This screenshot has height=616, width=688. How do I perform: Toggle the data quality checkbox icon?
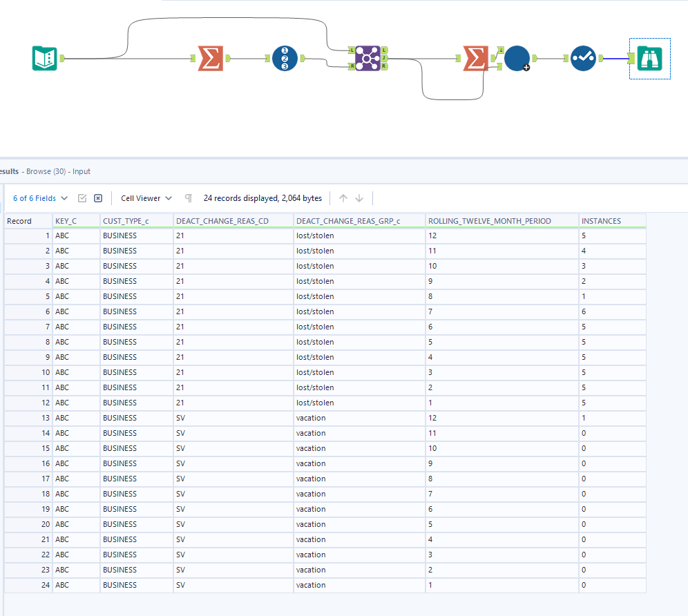pos(82,198)
